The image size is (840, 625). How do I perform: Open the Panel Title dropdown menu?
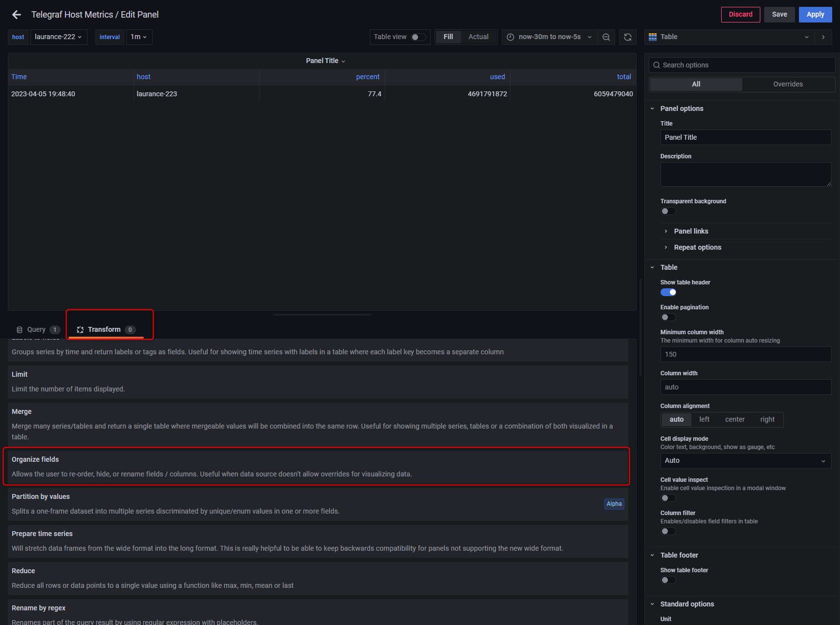click(x=326, y=61)
